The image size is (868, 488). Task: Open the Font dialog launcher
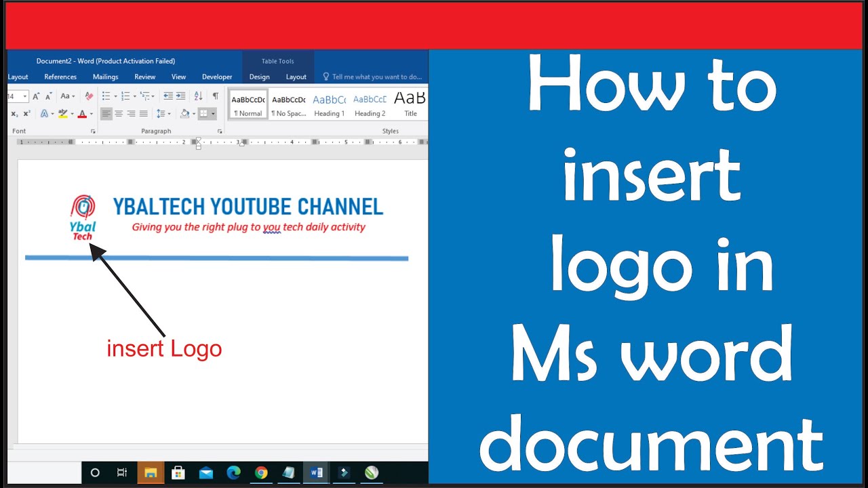(93, 131)
